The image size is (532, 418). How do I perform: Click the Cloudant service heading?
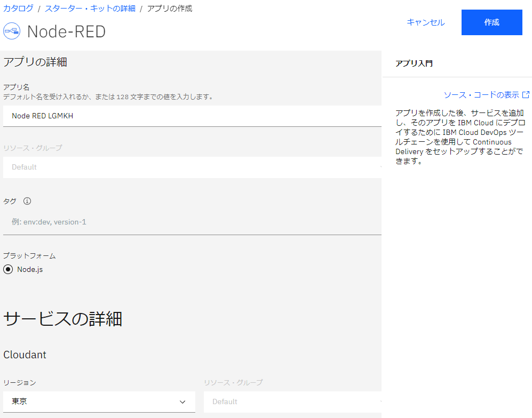pyautogui.click(x=25, y=355)
